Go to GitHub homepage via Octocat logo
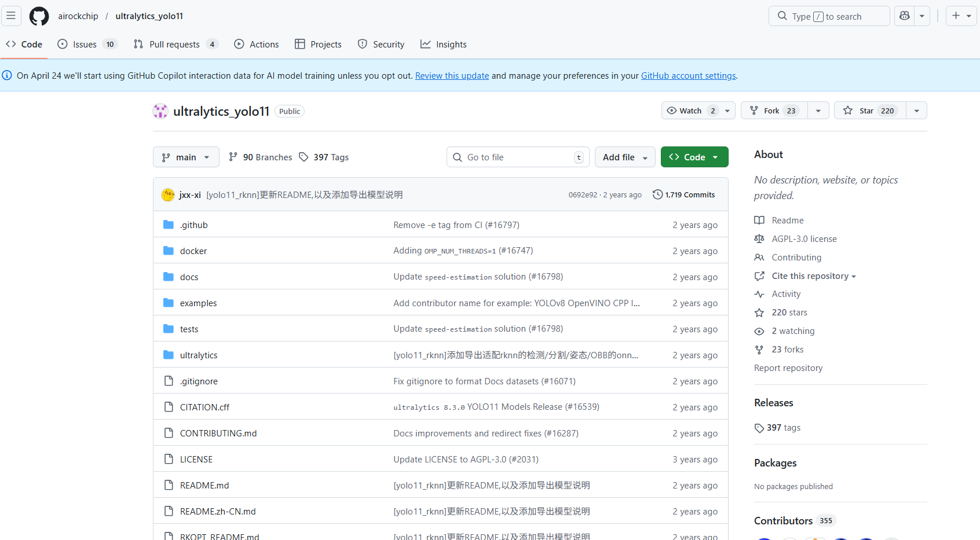 tap(39, 16)
